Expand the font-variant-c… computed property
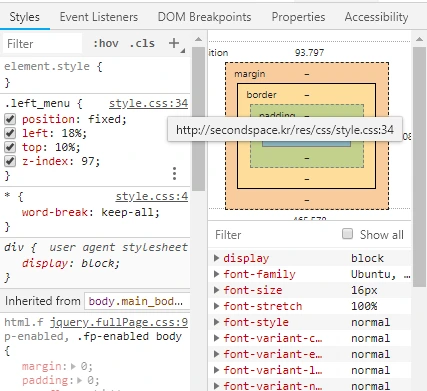Image resolution: width=427 pixels, height=391 pixels. click(216, 338)
